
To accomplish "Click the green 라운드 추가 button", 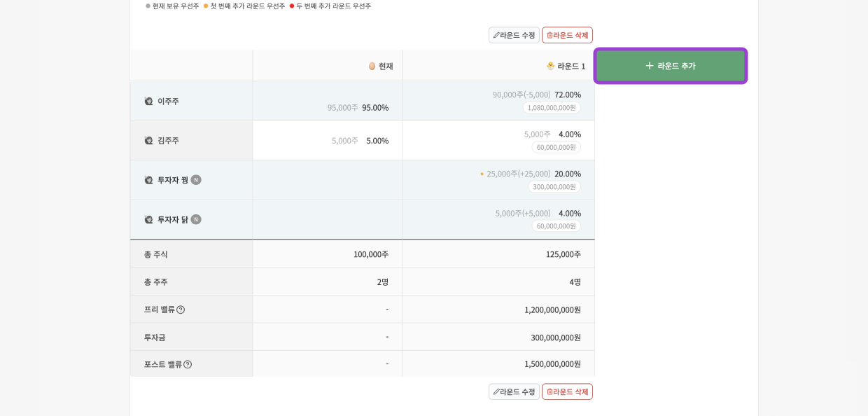I will click(669, 66).
